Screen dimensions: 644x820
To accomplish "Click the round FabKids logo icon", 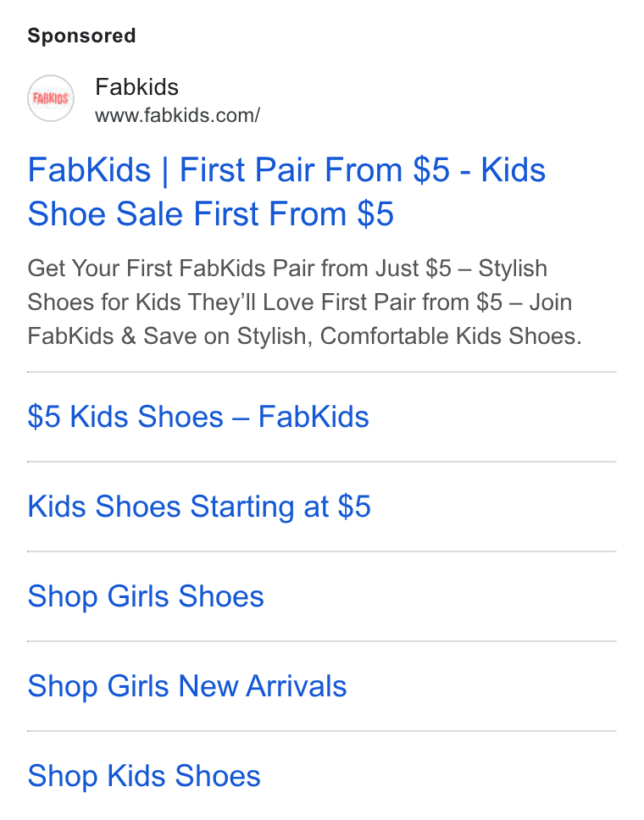I will click(x=51, y=98).
